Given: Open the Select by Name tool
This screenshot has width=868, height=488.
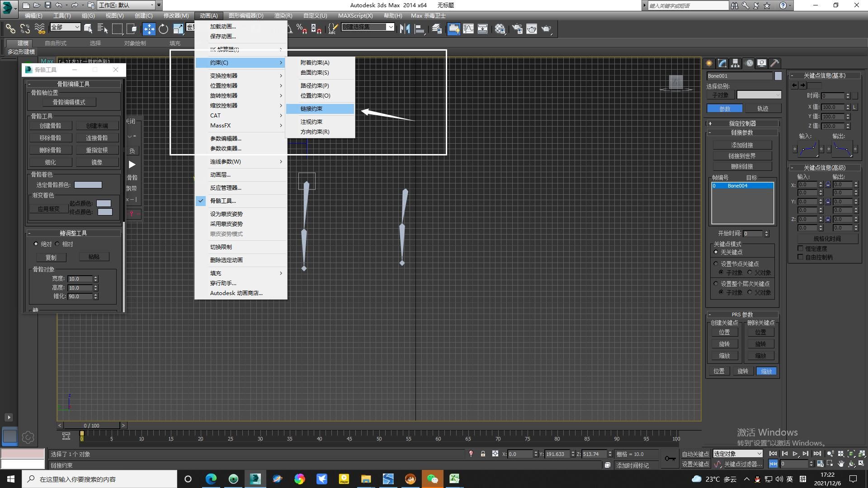Looking at the screenshot, I should point(103,29).
